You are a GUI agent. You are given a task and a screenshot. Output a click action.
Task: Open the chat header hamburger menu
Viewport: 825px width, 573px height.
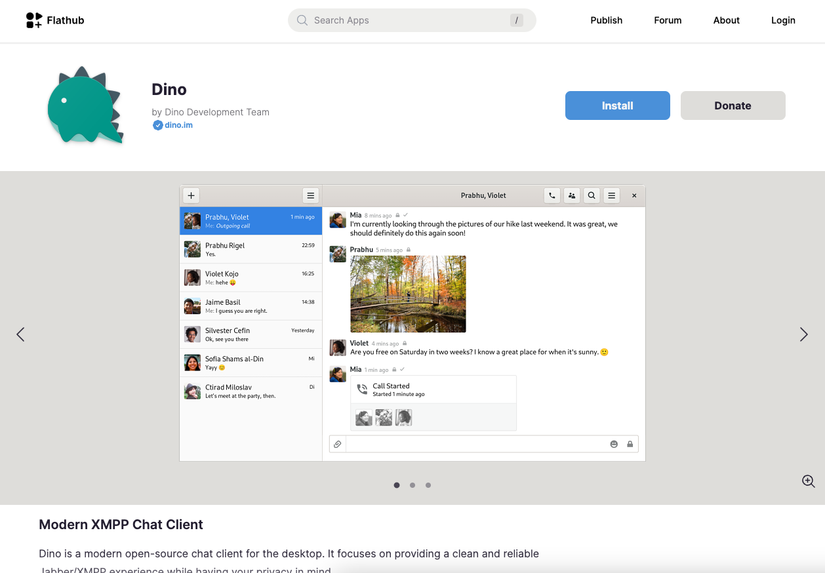pos(611,195)
